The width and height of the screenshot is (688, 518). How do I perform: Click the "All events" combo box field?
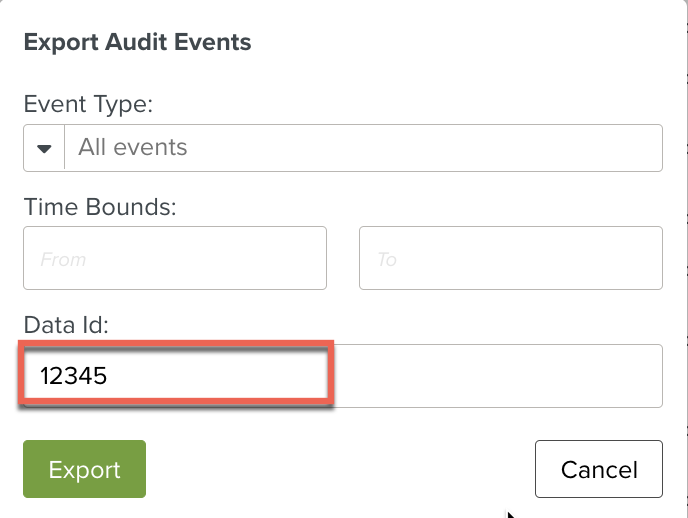(362, 148)
